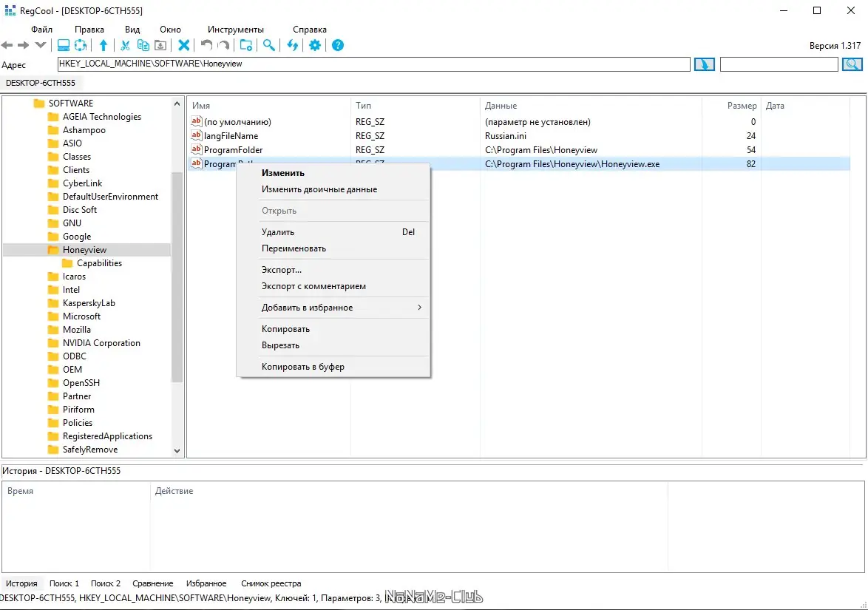Click the Copy icon in toolbar
The width and height of the screenshot is (868, 610).
143,45
